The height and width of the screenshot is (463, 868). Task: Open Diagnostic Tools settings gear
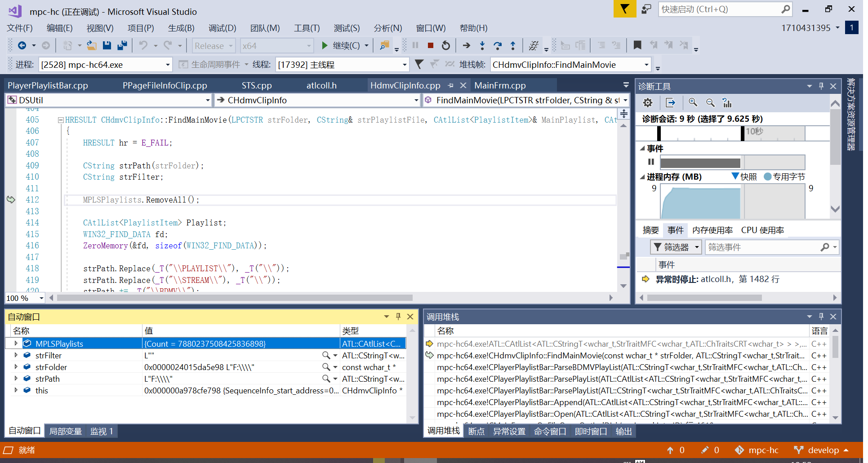[x=647, y=102]
